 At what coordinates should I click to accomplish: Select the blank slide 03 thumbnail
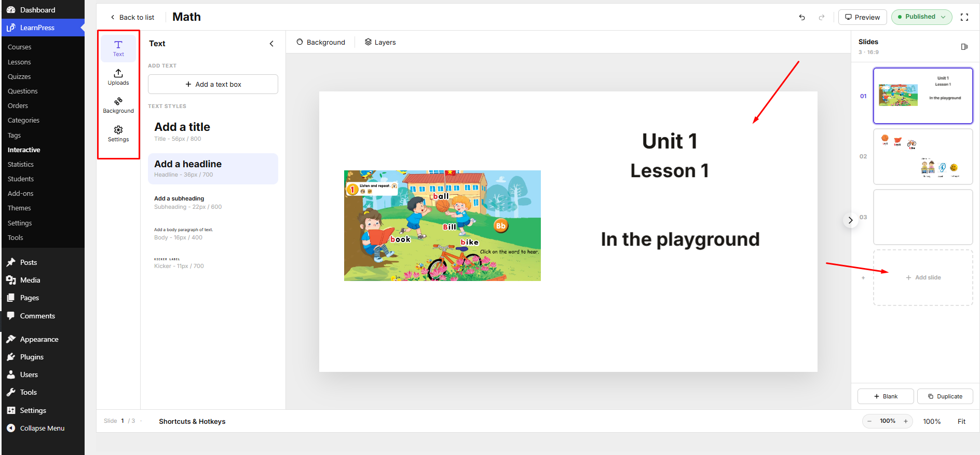pos(923,217)
